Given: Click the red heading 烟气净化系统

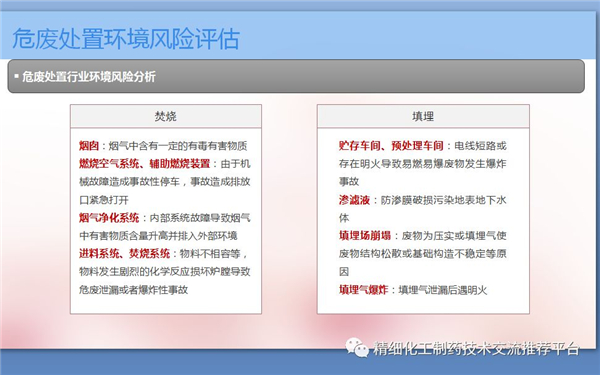Looking at the screenshot, I should 109,218.
